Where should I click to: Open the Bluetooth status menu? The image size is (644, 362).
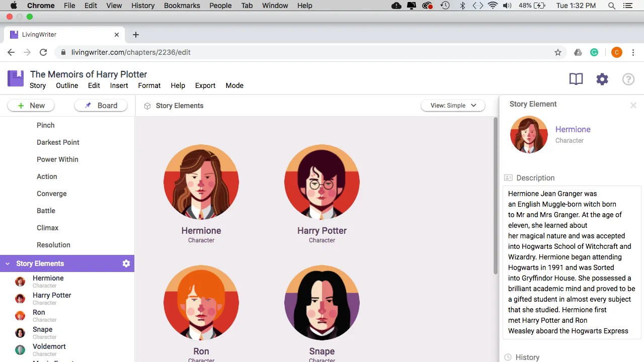462,6
